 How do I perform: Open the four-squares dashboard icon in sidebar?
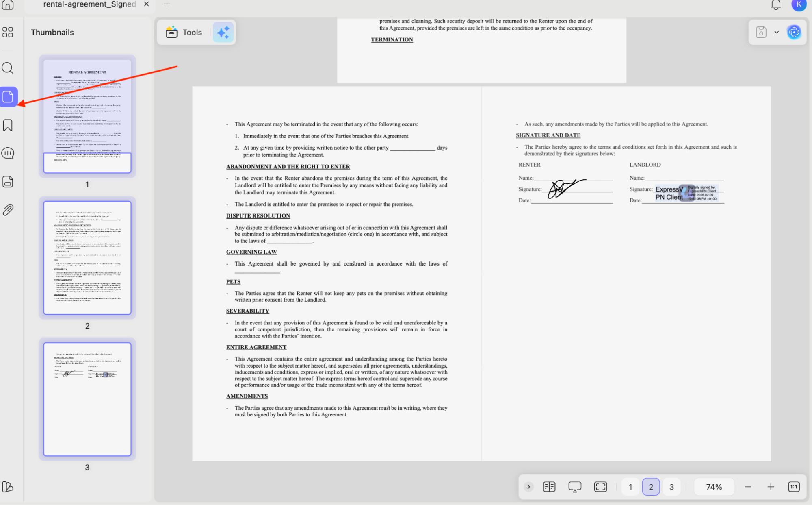pos(8,32)
